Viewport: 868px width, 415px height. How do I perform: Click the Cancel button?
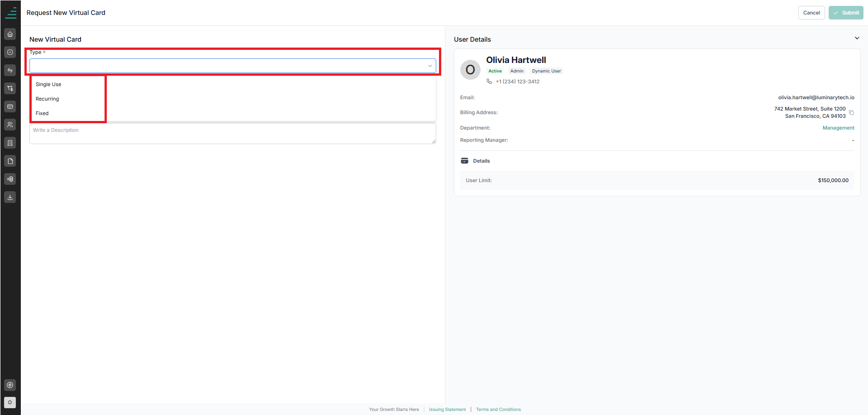click(x=811, y=13)
